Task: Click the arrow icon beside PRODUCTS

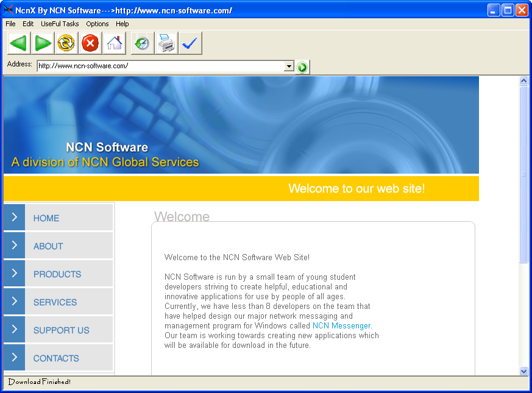Action: click(14, 273)
